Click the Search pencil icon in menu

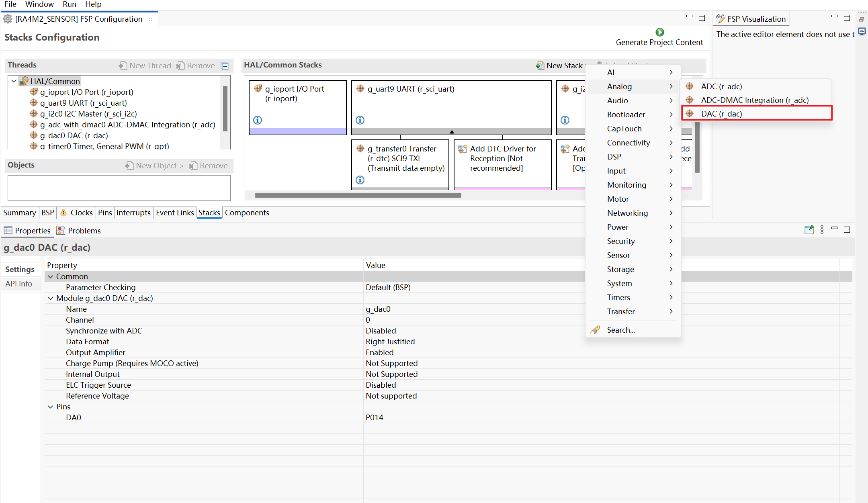[596, 330]
